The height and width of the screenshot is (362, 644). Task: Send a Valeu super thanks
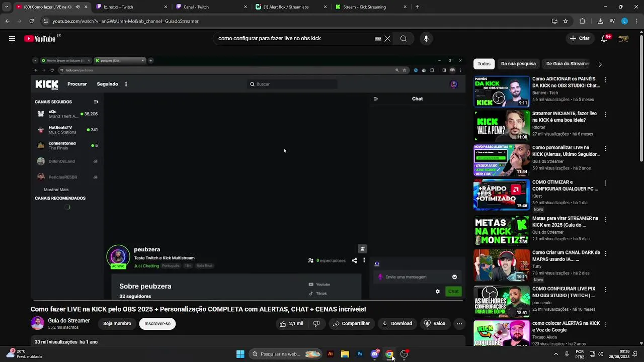tap(435, 324)
